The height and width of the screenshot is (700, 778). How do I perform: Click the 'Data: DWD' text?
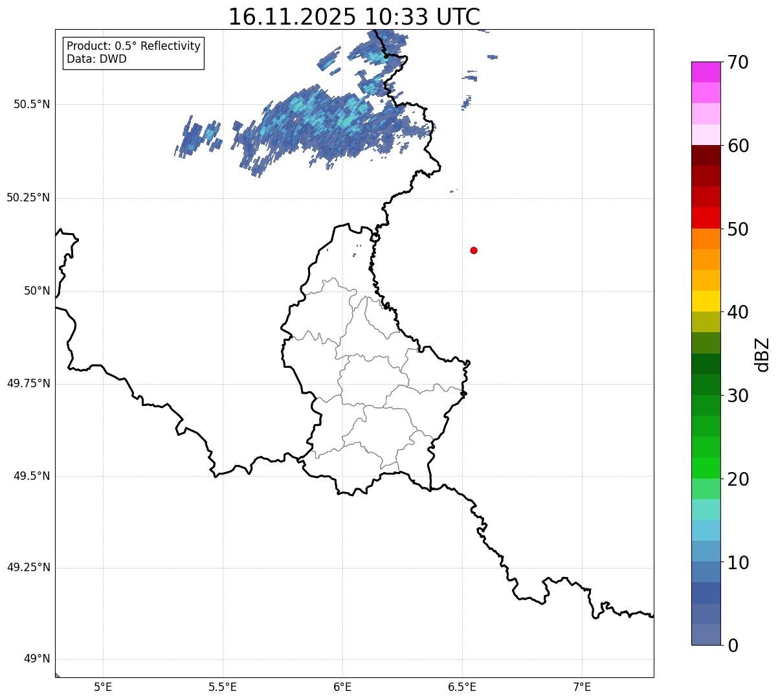pos(96,60)
